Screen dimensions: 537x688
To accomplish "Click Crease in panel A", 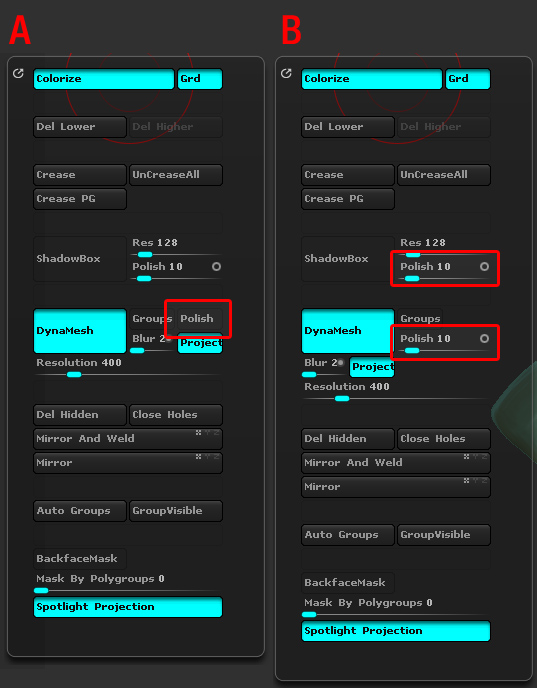I will (x=80, y=175).
